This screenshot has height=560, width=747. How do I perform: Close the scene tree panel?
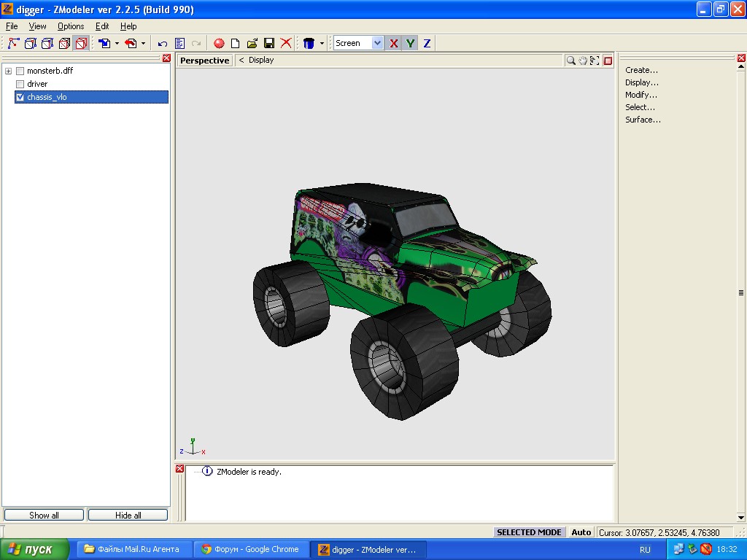(x=166, y=58)
